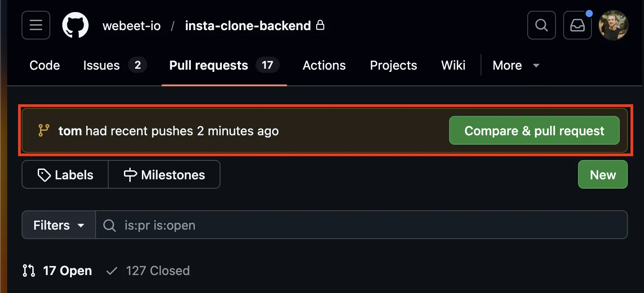Click the GitHub octocat logo
This screenshot has width=644, height=293.
[x=75, y=25]
